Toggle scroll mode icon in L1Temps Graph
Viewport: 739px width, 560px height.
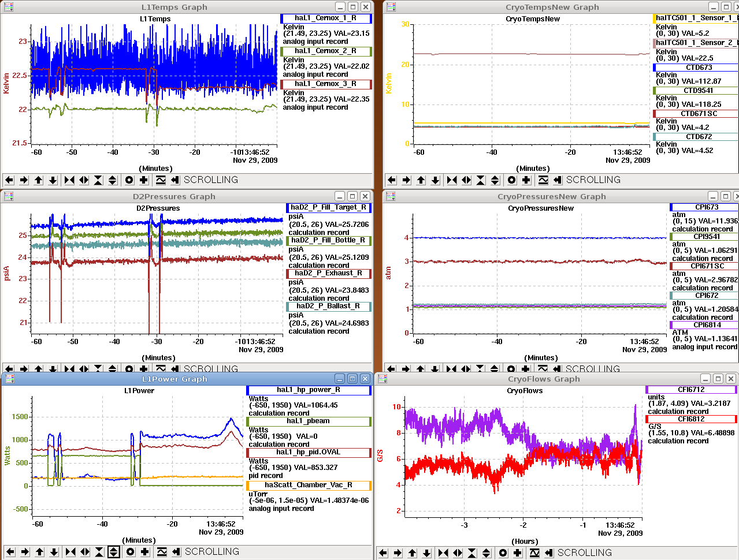pyautogui.click(x=175, y=180)
